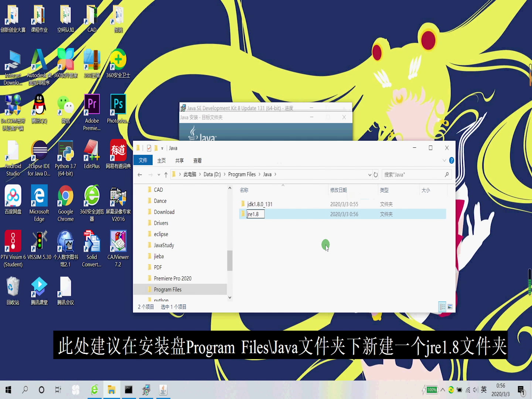Switch to details view in Explorer
This screenshot has width=532, height=399.
pyautogui.click(x=442, y=307)
